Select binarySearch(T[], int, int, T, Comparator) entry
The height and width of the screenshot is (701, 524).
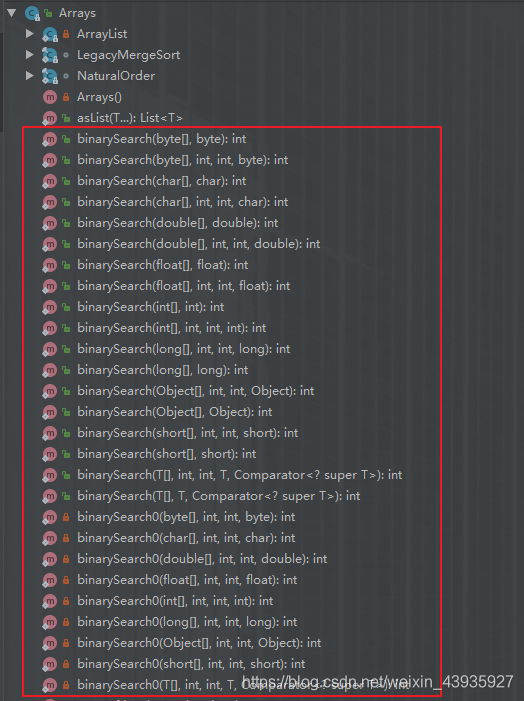(x=240, y=475)
